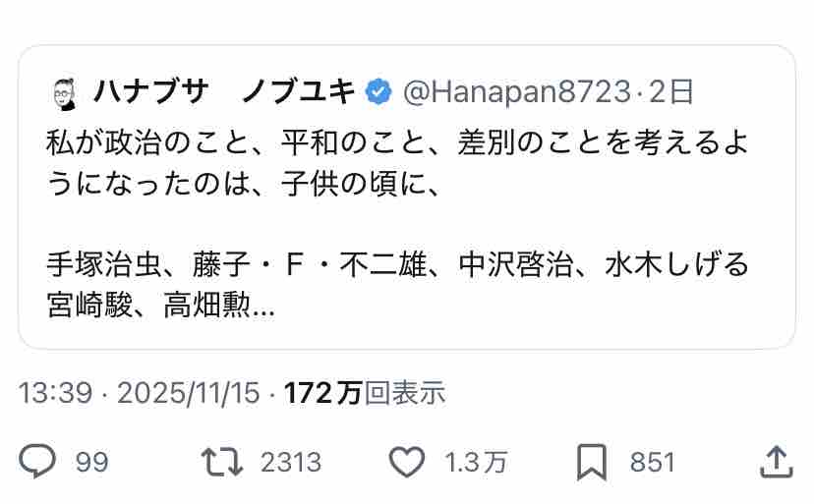Click the 99 replies count
814x504 pixels.
pyautogui.click(x=91, y=462)
